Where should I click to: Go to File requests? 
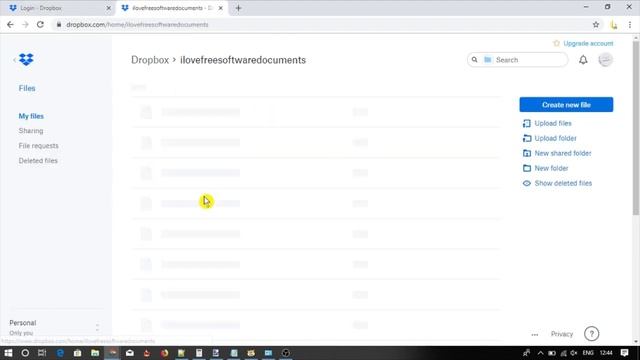(x=38, y=146)
